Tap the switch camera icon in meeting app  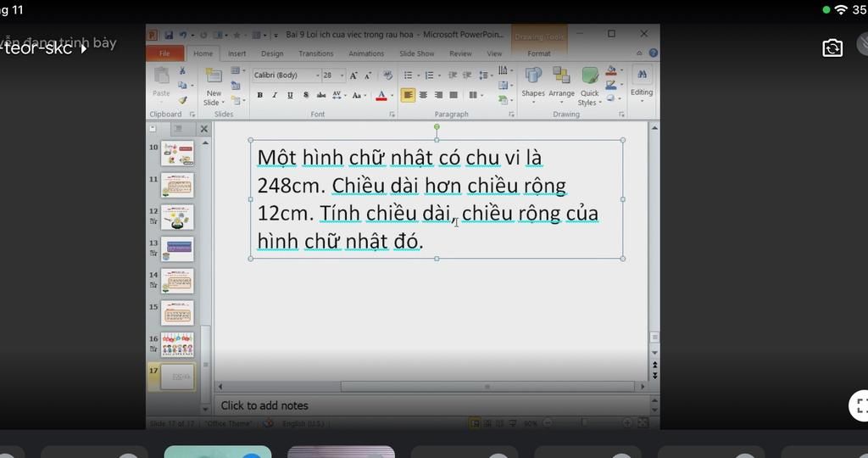[x=832, y=48]
